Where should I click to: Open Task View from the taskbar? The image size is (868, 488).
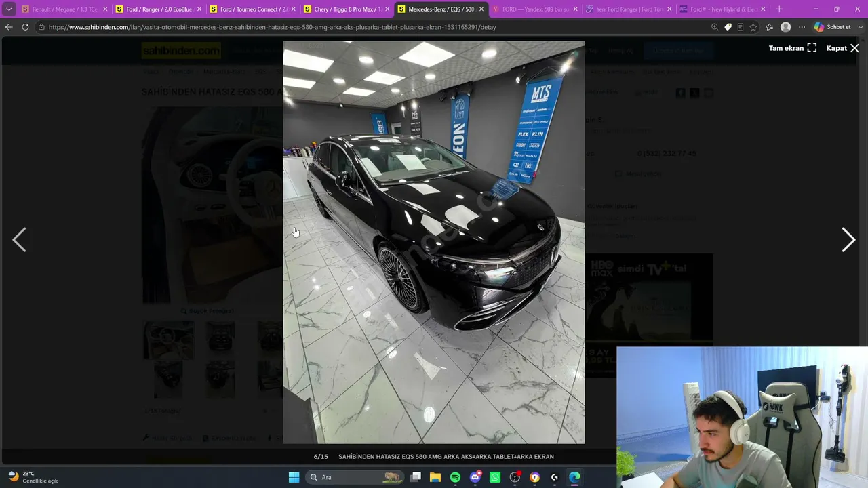click(416, 477)
